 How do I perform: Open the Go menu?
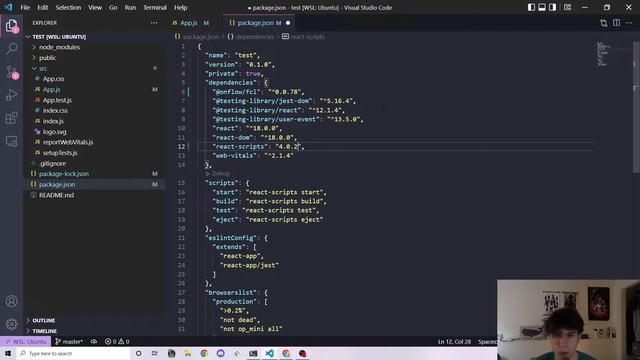pos(113,7)
